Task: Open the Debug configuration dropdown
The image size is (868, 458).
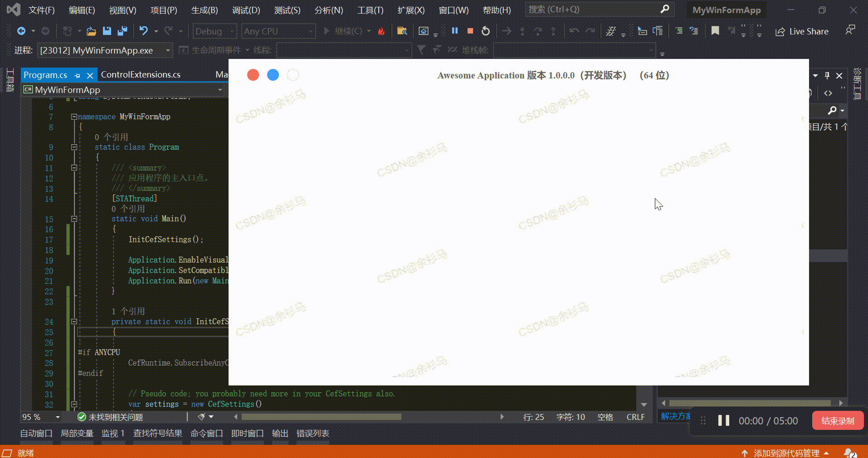Action: point(215,31)
